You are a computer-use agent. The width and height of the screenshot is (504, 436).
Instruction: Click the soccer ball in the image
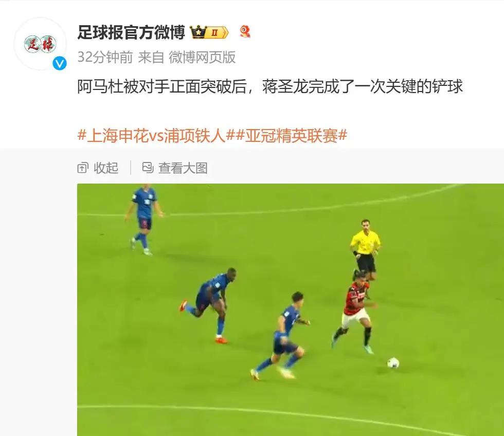tap(393, 363)
